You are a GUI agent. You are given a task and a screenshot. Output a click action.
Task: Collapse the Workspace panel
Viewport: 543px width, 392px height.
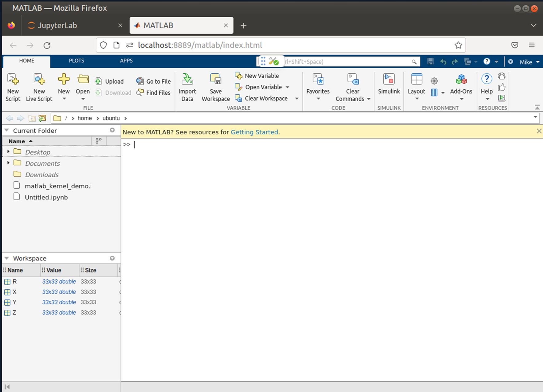pos(7,258)
